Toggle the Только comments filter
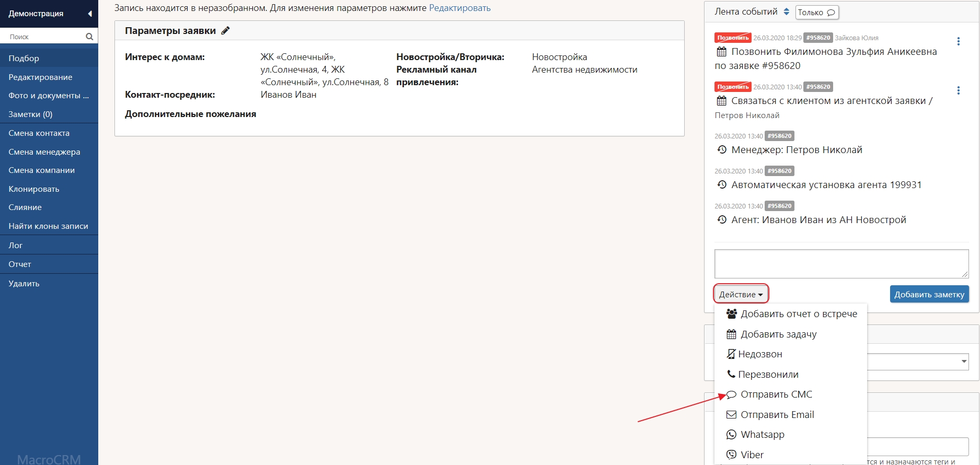 tap(816, 13)
